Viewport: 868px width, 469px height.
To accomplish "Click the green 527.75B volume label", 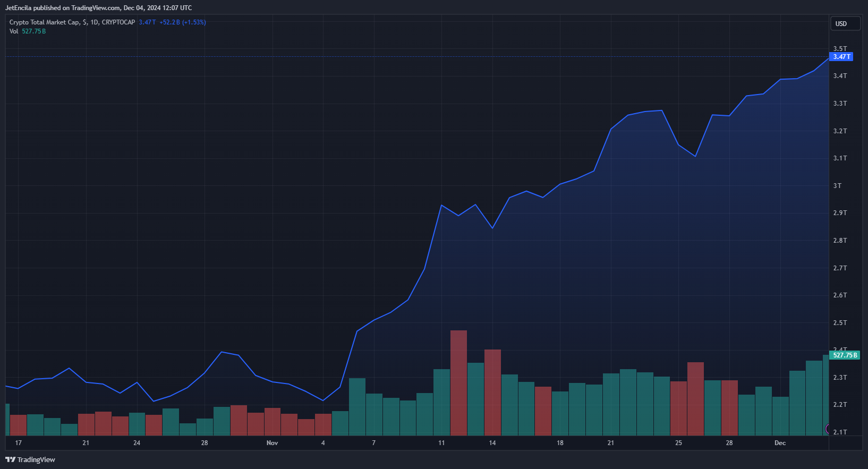I will [x=845, y=355].
